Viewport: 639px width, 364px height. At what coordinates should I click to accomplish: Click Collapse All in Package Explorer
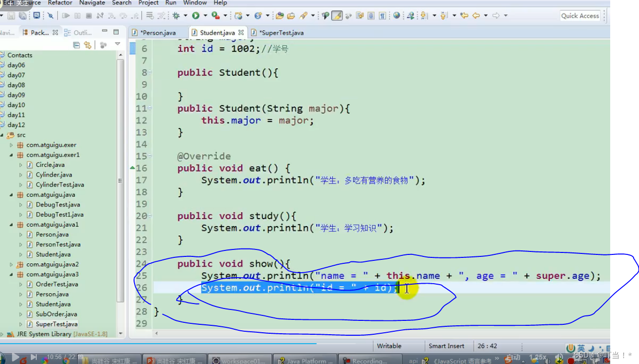click(x=76, y=45)
